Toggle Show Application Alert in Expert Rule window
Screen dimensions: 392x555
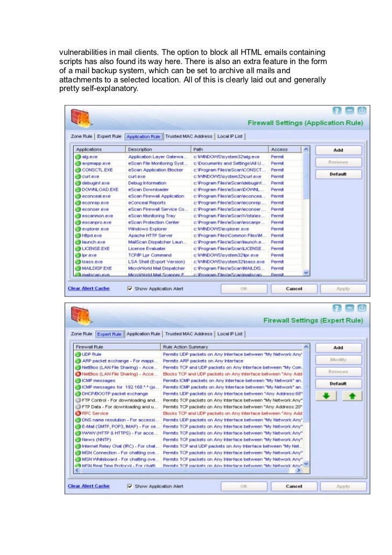coord(130,486)
